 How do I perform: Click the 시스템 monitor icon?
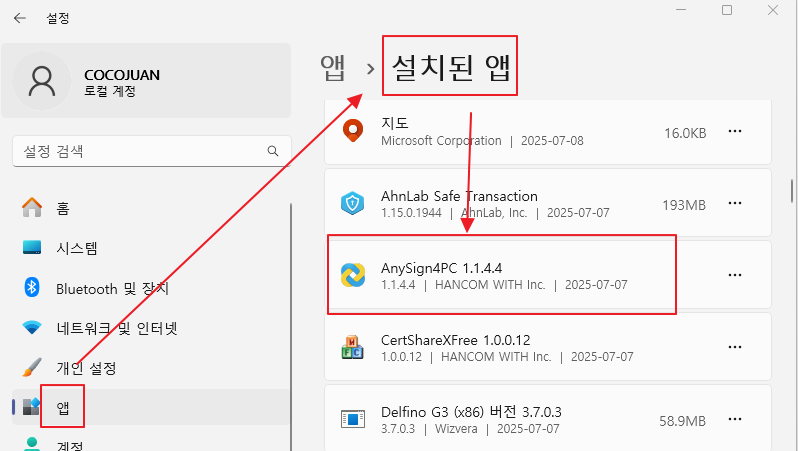(x=32, y=247)
